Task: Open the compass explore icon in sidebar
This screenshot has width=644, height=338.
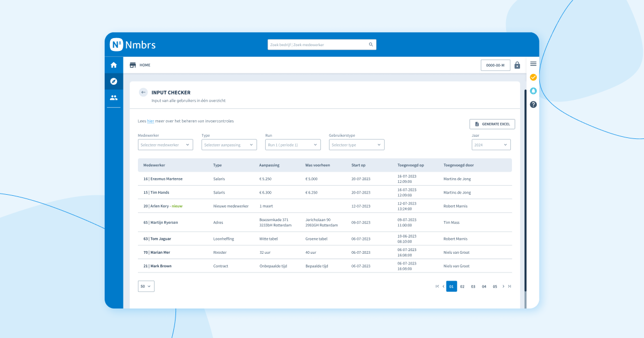Action: (114, 81)
